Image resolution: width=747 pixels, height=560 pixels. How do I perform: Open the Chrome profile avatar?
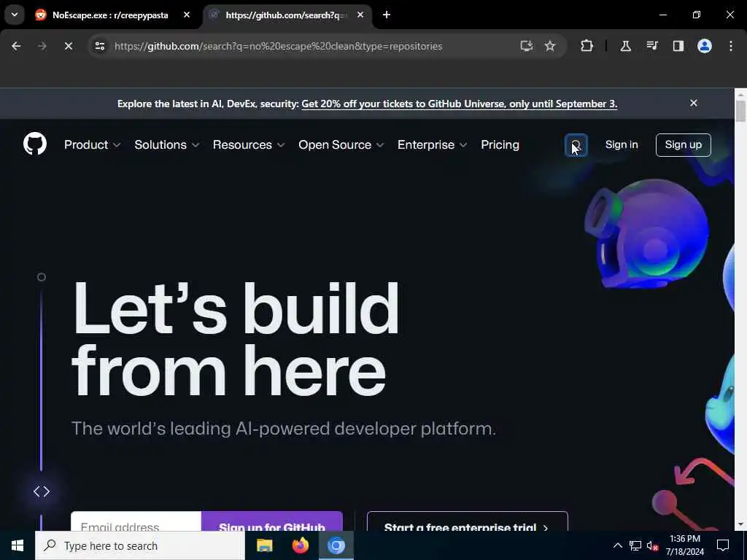tap(704, 46)
